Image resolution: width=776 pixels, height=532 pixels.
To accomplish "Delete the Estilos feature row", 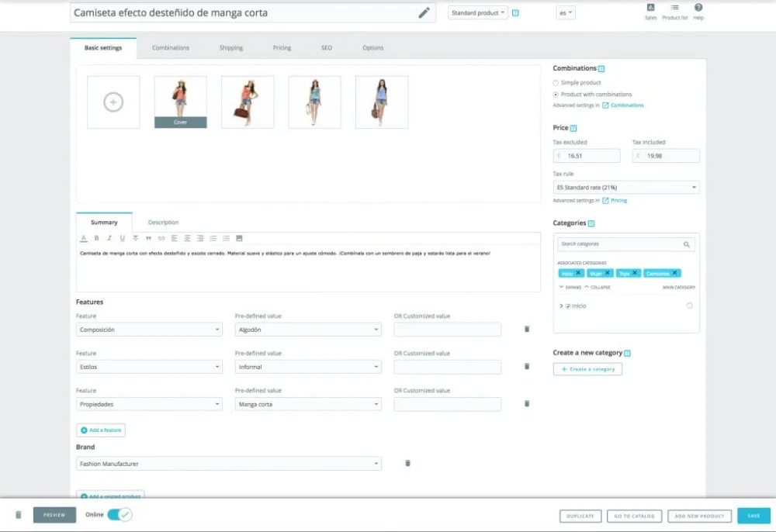I will coord(527,366).
